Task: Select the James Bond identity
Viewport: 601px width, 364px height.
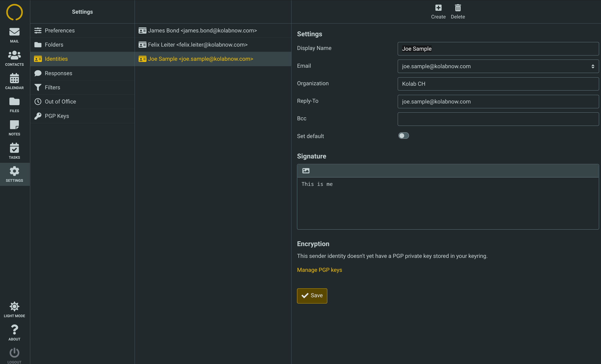Action: pyautogui.click(x=202, y=30)
